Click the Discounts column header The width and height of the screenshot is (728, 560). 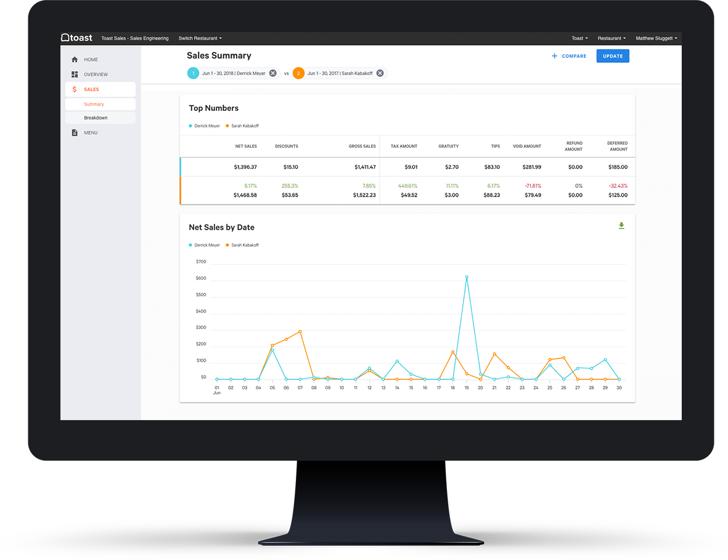coord(287,146)
